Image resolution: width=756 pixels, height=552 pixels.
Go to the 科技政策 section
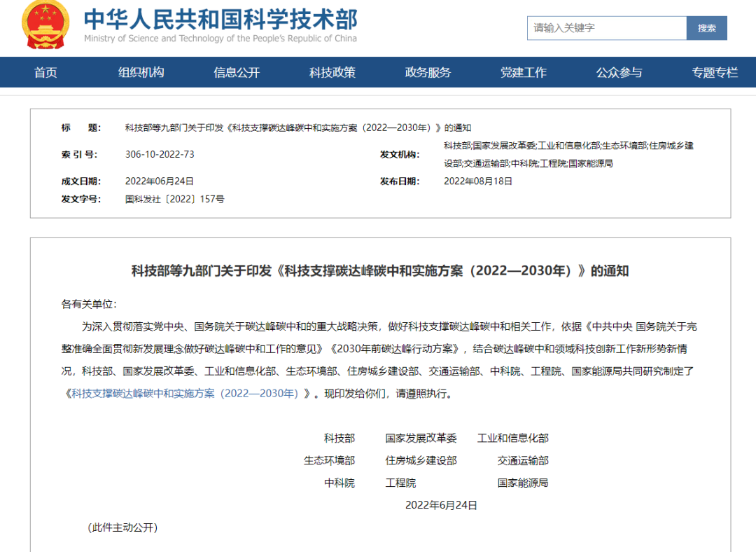click(x=332, y=72)
